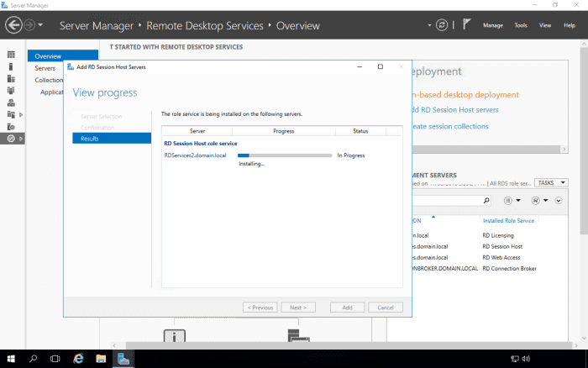This screenshot has height=368, width=588.
Task: Open the Collections page
Action: (x=49, y=80)
